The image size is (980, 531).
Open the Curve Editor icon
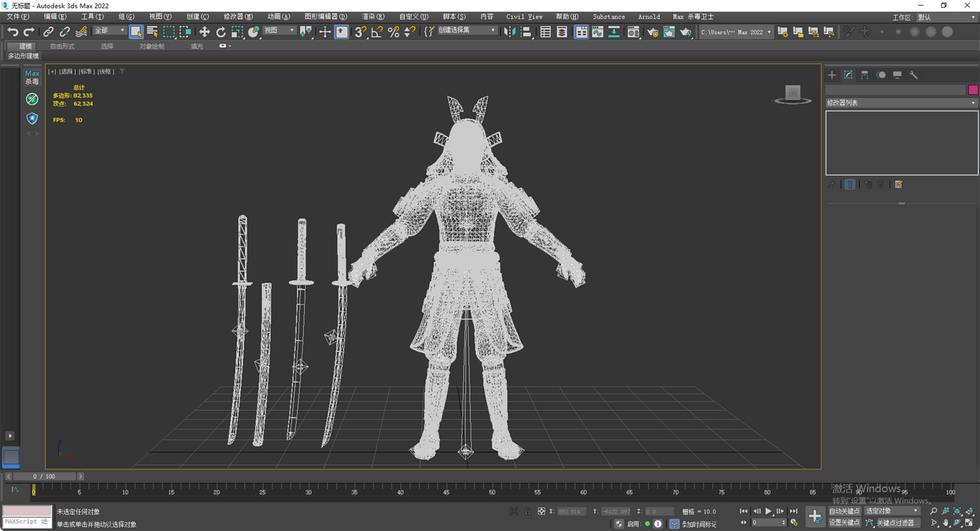pos(598,31)
